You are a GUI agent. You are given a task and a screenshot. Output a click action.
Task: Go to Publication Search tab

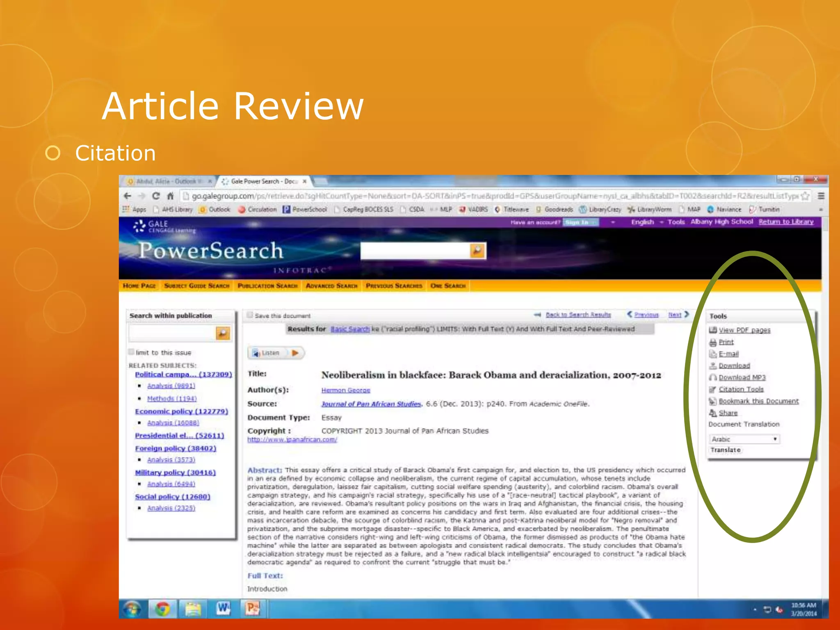click(267, 286)
